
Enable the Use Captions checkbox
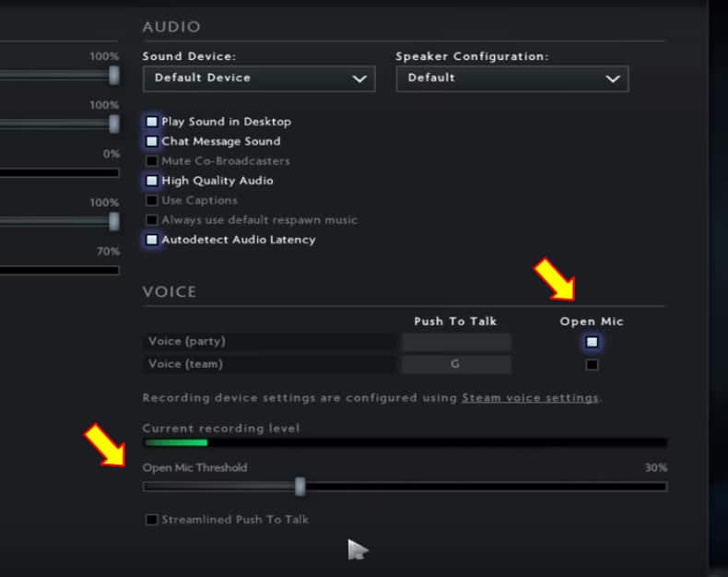152,200
